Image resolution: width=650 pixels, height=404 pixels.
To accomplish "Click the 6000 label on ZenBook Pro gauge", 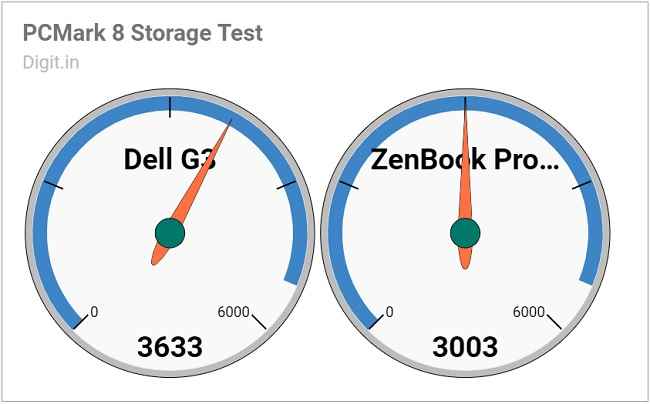I will (529, 312).
